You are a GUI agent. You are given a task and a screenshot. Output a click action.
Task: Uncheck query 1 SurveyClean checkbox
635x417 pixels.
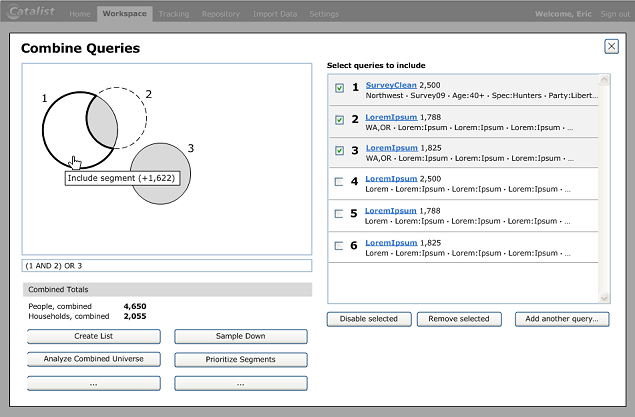(x=339, y=88)
